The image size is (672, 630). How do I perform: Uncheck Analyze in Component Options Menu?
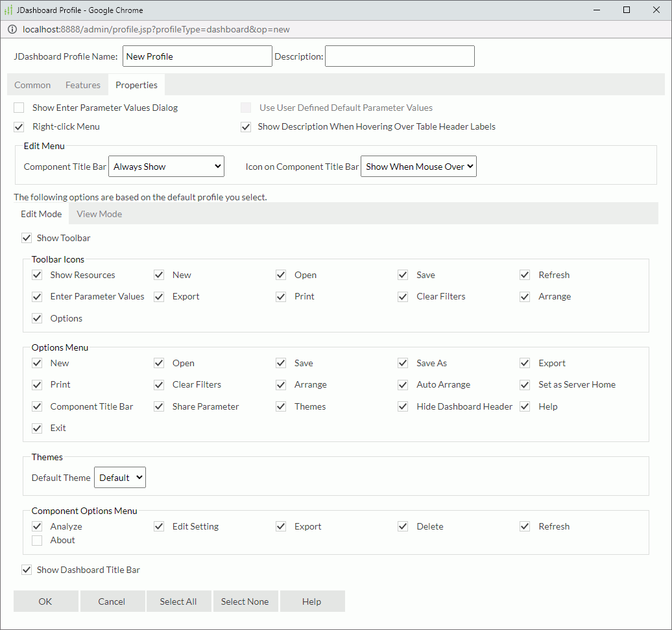tap(37, 526)
